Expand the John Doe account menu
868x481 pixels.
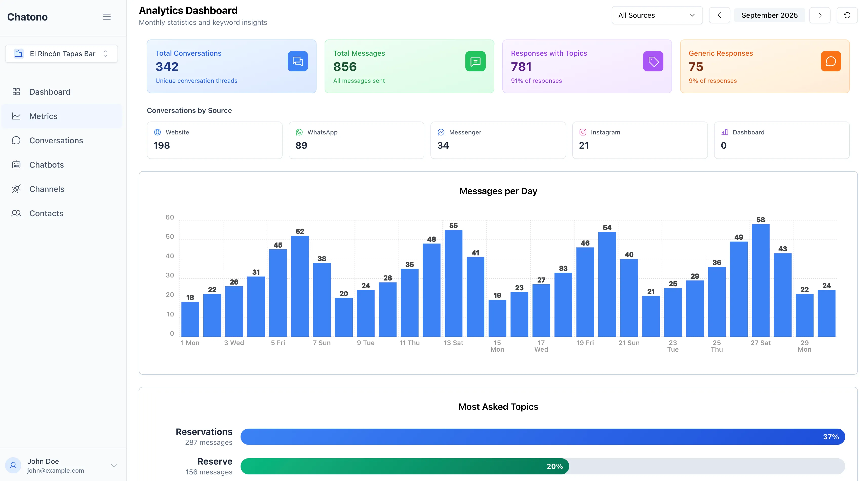coord(113,465)
